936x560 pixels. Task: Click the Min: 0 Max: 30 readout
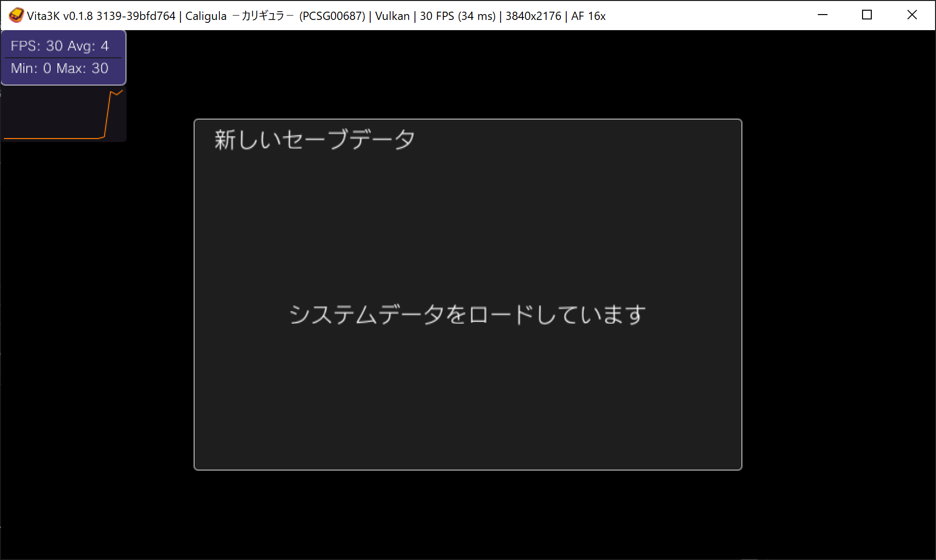click(60, 68)
